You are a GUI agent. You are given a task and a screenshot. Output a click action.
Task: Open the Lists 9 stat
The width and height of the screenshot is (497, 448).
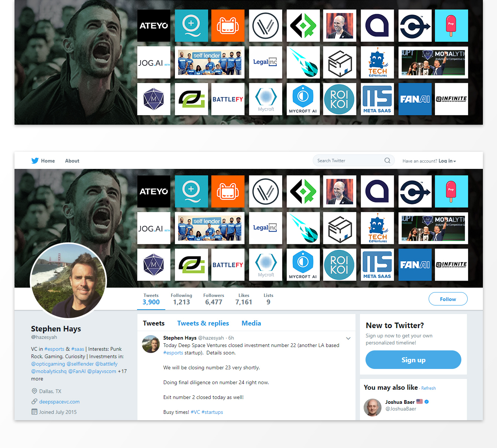pyautogui.click(x=269, y=299)
